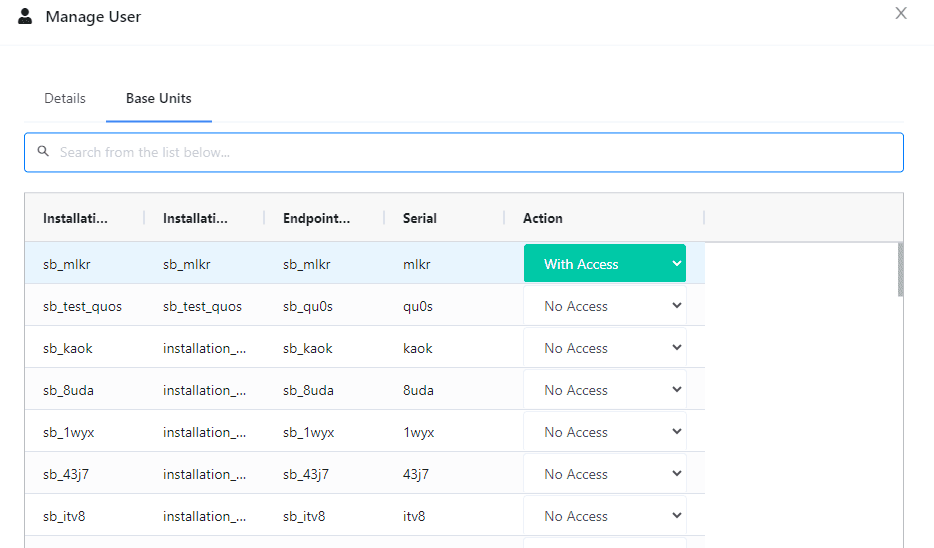Click the Action column header

click(543, 218)
